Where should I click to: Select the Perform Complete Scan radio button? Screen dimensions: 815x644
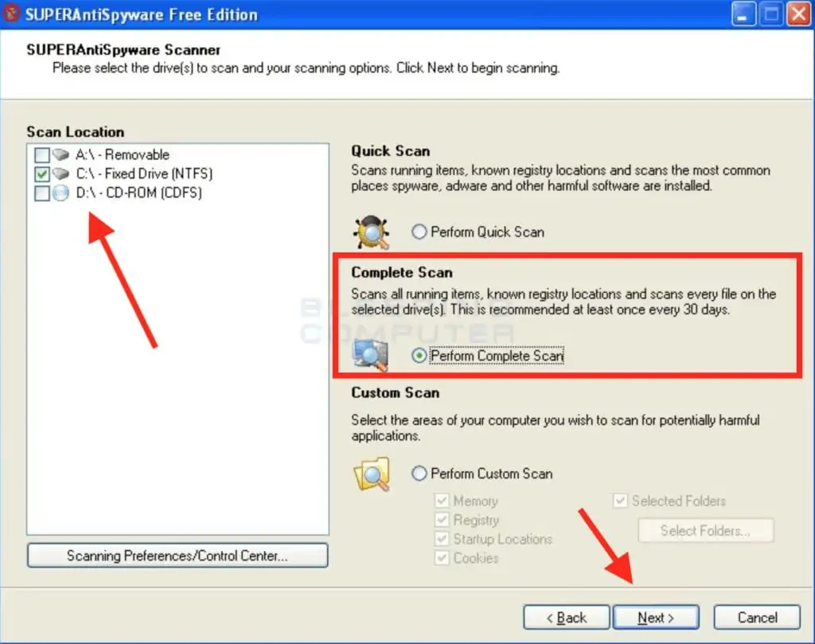click(419, 356)
